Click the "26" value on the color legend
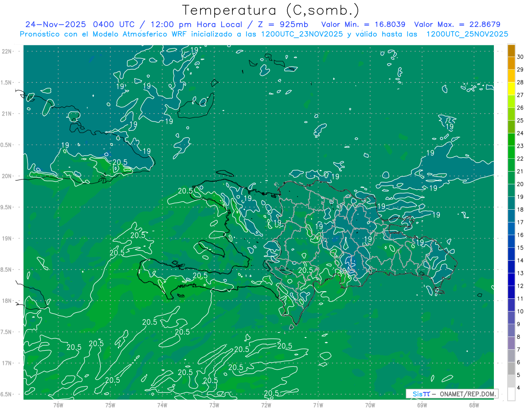532x411 pixels. pos(520,108)
